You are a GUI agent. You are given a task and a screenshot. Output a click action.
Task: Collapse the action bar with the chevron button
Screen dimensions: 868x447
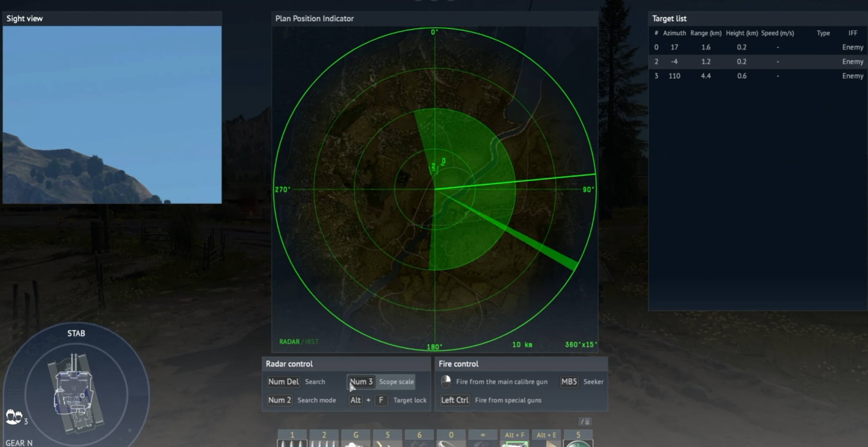(x=585, y=422)
